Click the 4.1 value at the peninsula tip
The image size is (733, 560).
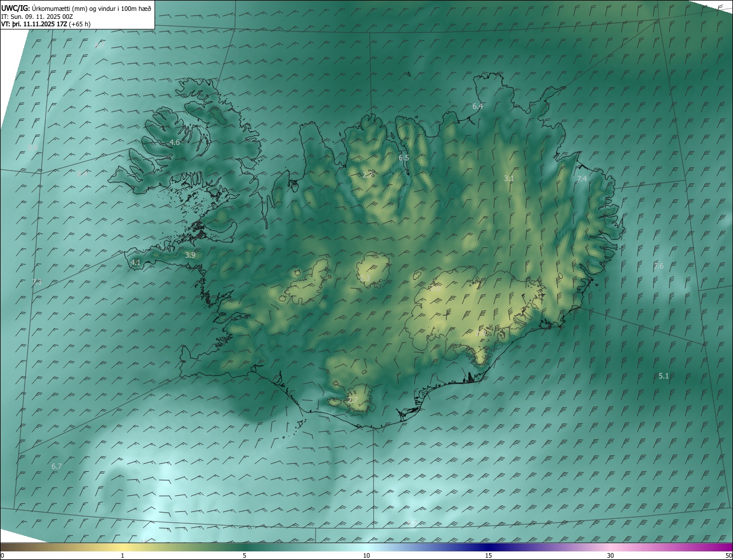136,262
